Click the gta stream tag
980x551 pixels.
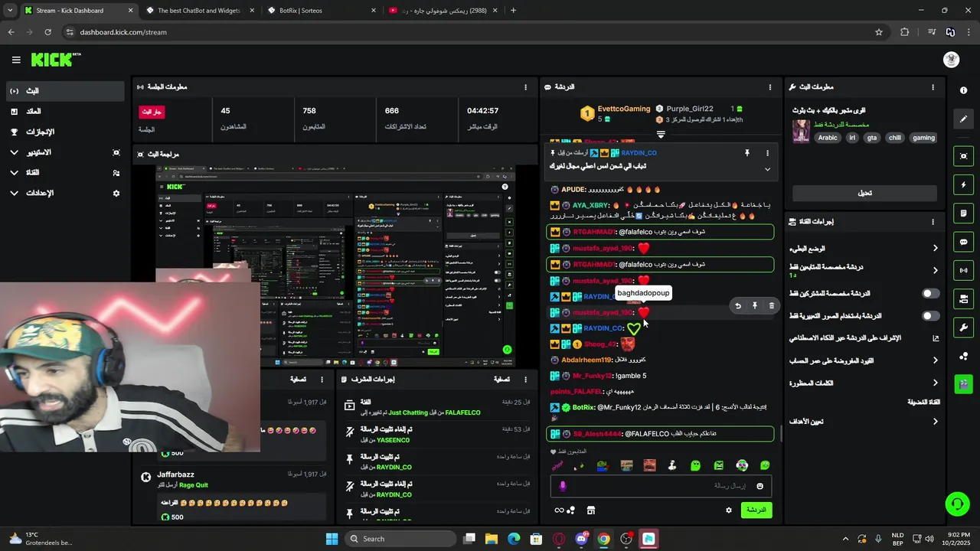tap(872, 138)
